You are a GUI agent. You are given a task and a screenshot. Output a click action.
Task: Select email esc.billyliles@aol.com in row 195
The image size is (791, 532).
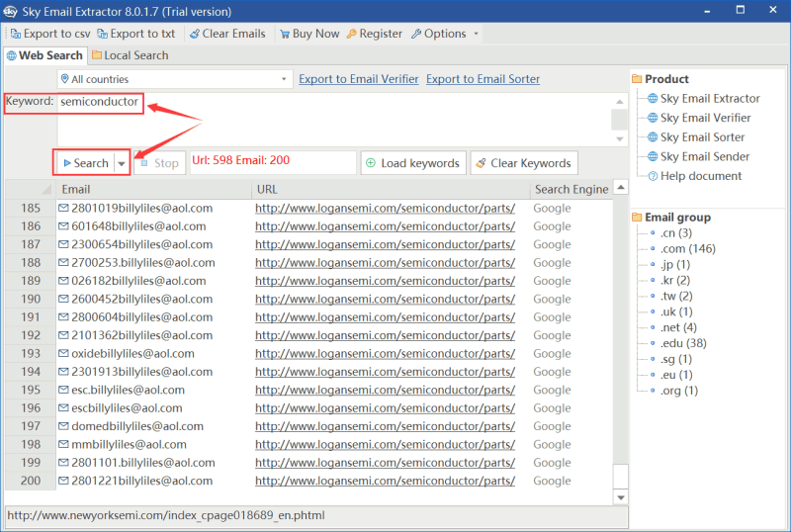coord(129,390)
